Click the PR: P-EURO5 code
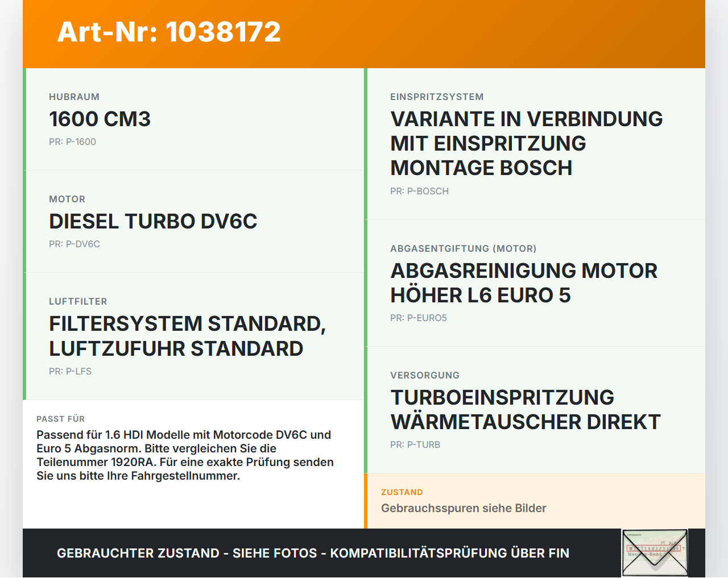This screenshot has height=578, width=728. [x=418, y=318]
